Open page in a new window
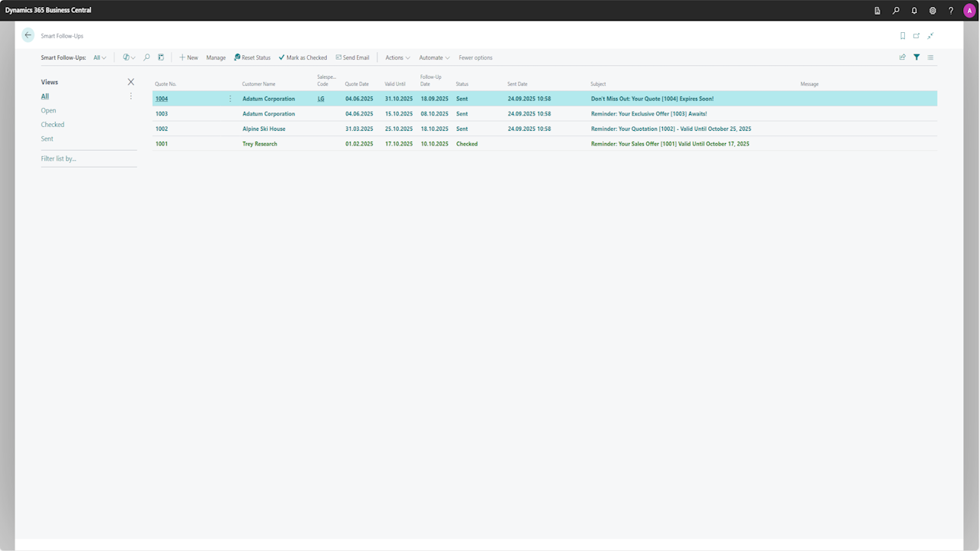 [916, 36]
